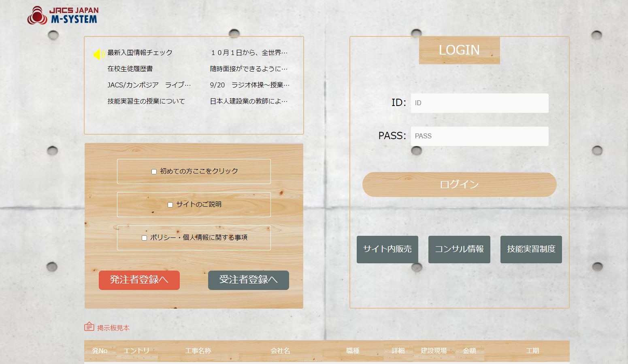Read the JACS/カンボジア ライブ news entry
Screen dimensions: 628x364
click(149, 85)
